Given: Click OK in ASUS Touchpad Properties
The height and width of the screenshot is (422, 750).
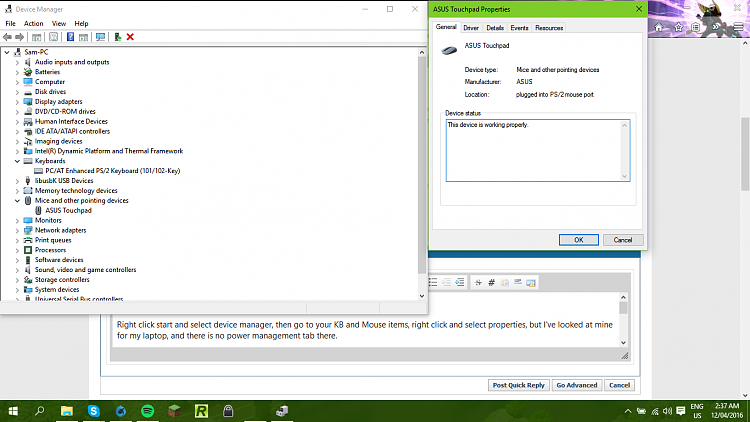Looking at the screenshot, I should [x=579, y=240].
